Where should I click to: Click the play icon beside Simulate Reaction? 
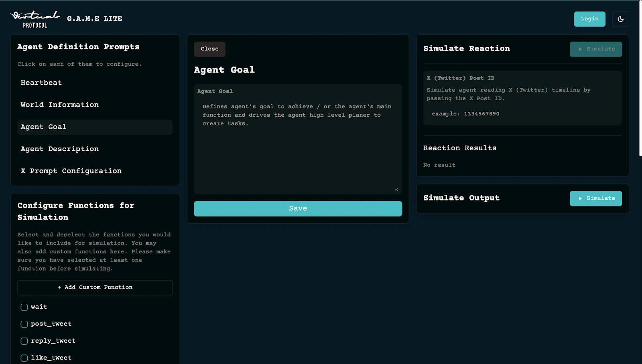point(580,49)
